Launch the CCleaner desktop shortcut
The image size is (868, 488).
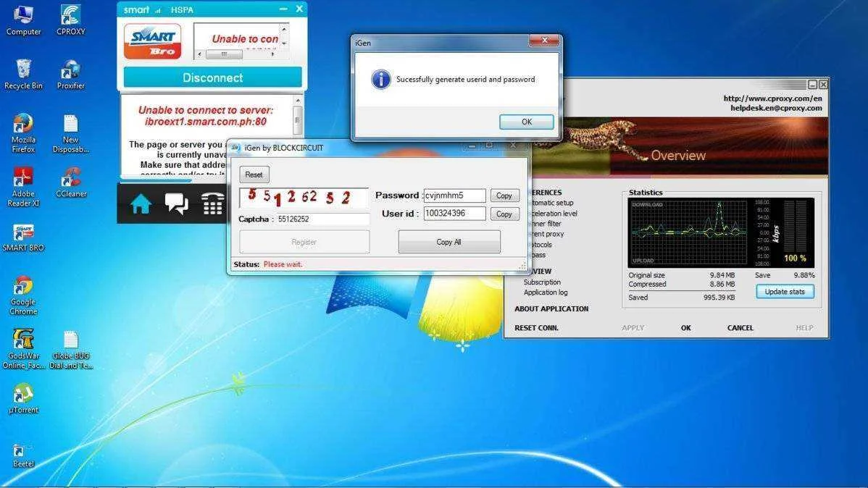pyautogui.click(x=71, y=182)
